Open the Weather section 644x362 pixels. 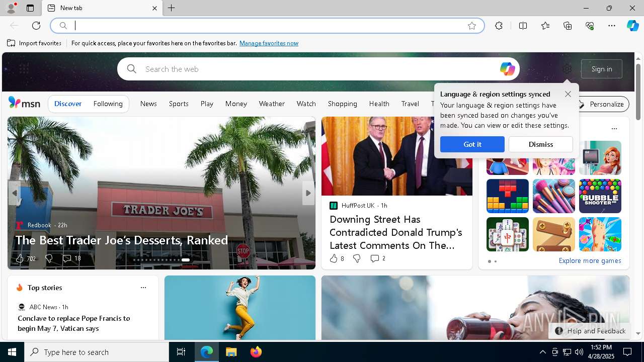tap(272, 104)
